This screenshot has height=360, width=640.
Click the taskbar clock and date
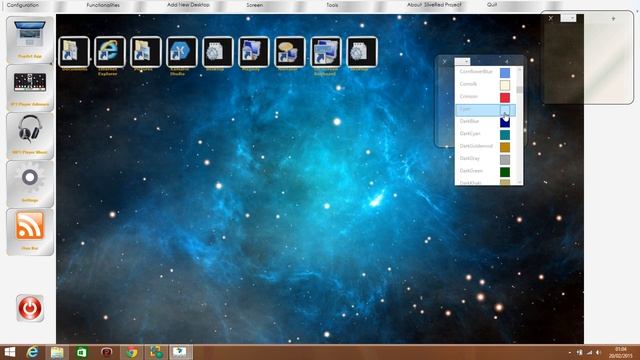[x=620, y=353]
